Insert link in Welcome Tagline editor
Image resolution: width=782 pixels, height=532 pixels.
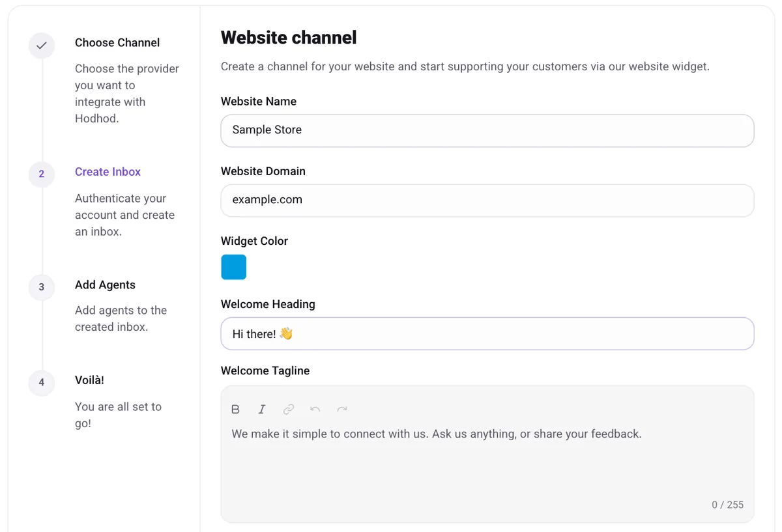click(289, 409)
